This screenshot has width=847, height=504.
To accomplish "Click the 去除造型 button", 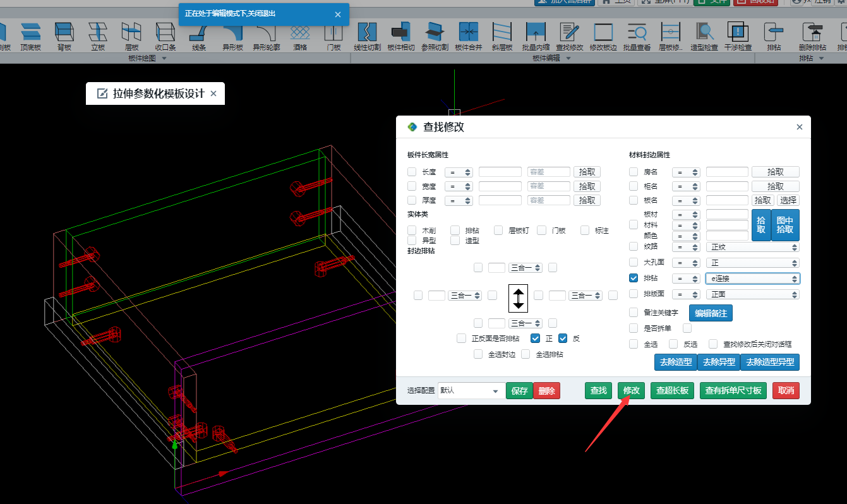I will click(x=675, y=362).
